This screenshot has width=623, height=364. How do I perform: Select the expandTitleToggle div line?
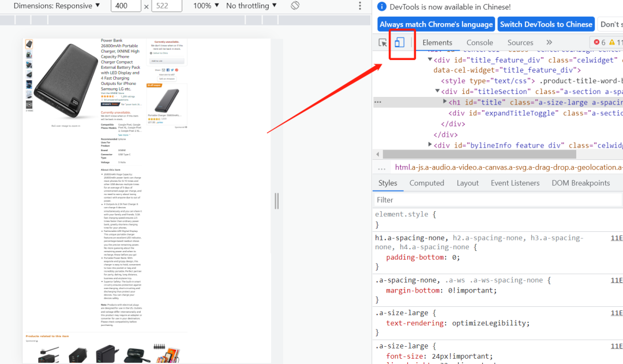tap(535, 113)
